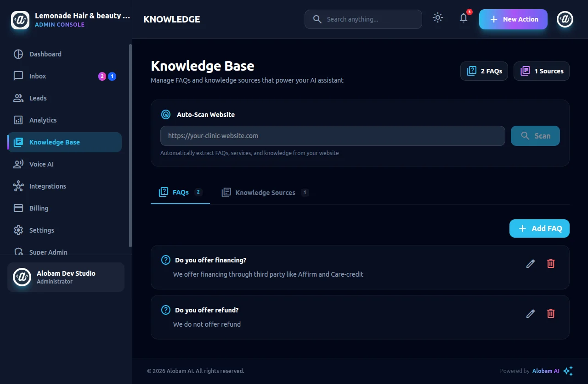Click the Auto-Scan Website radar icon
Screen dimensions: 588x384
(x=166, y=115)
